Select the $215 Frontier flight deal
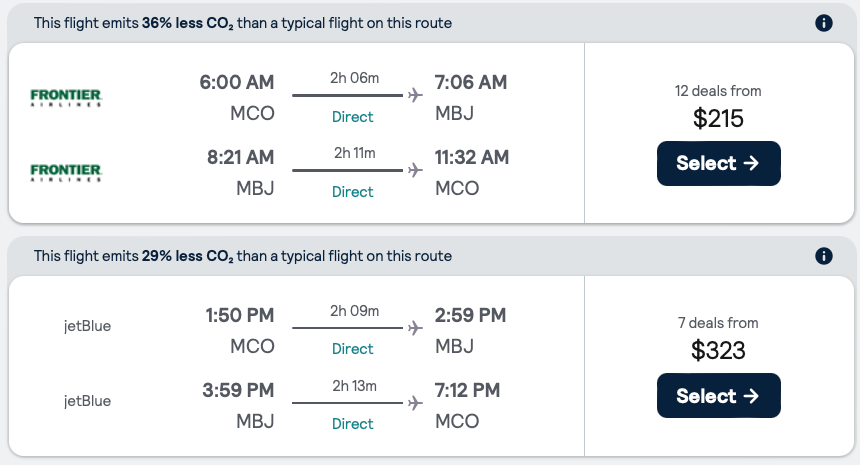This screenshot has height=465, width=860. 718,164
